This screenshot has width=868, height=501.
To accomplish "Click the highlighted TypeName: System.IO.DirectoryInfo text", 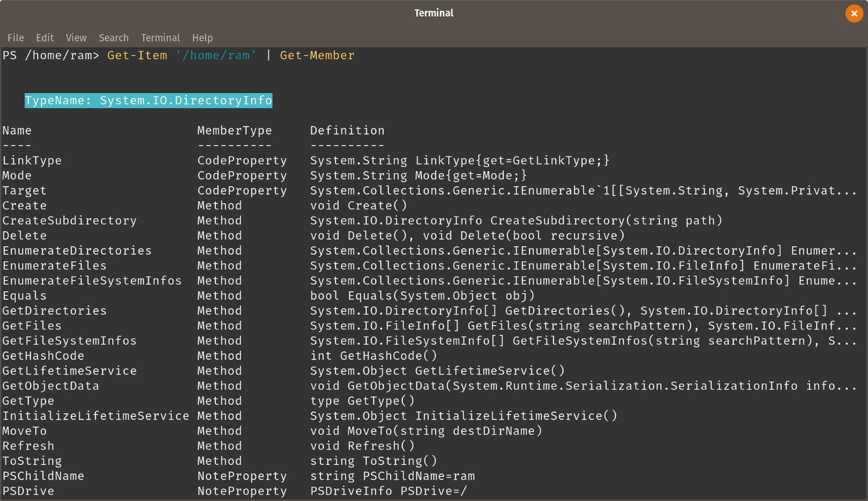I will click(x=148, y=101).
